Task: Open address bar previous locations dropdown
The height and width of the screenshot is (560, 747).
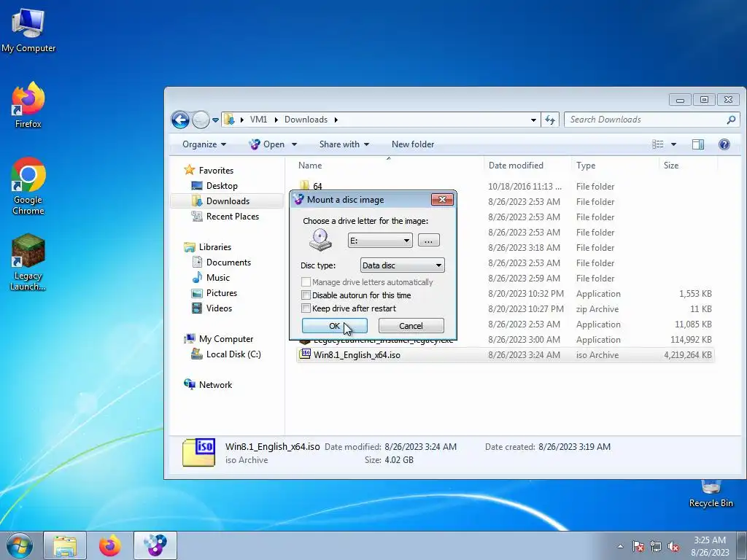Action: click(533, 120)
